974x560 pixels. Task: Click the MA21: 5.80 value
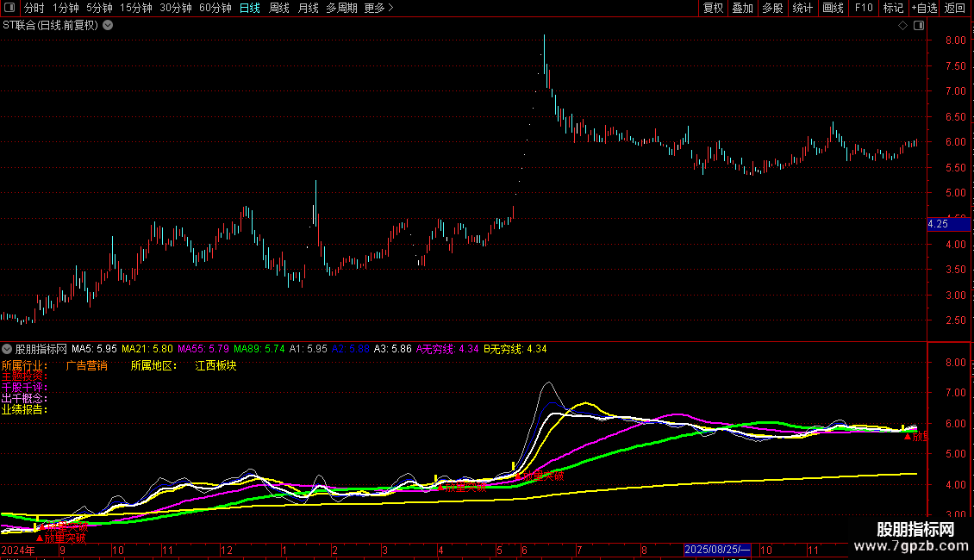(x=147, y=349)
